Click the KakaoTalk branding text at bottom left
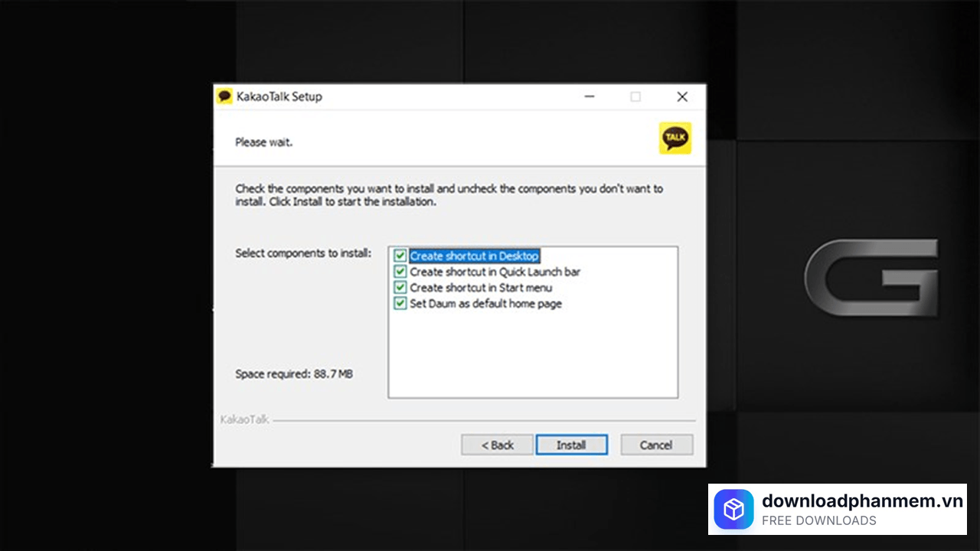Screen dimensions: 980x551 coord(243,419)
